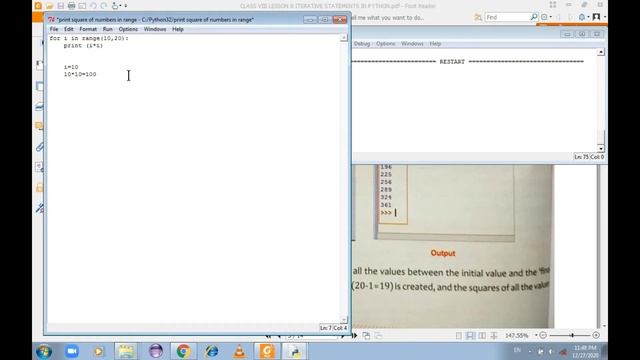Click the Python shell scrollbar down arrow

click(600, 148)
